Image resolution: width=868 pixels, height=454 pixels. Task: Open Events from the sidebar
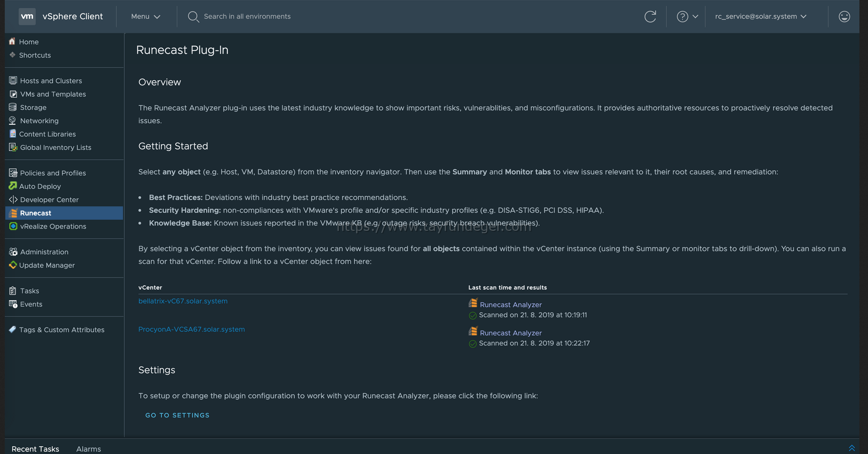[x=31, y=304]
